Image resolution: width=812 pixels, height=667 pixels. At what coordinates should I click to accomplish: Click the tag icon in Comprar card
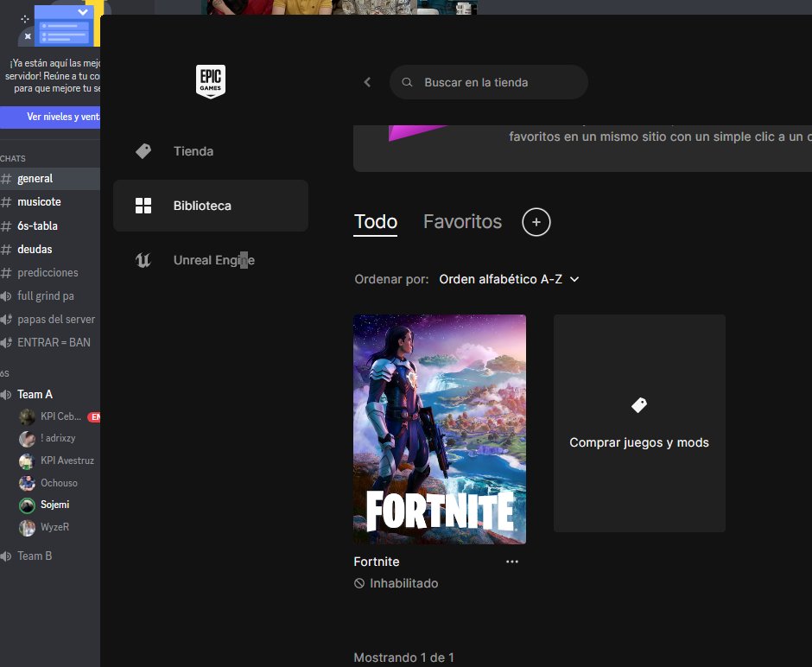coord(639,405)
